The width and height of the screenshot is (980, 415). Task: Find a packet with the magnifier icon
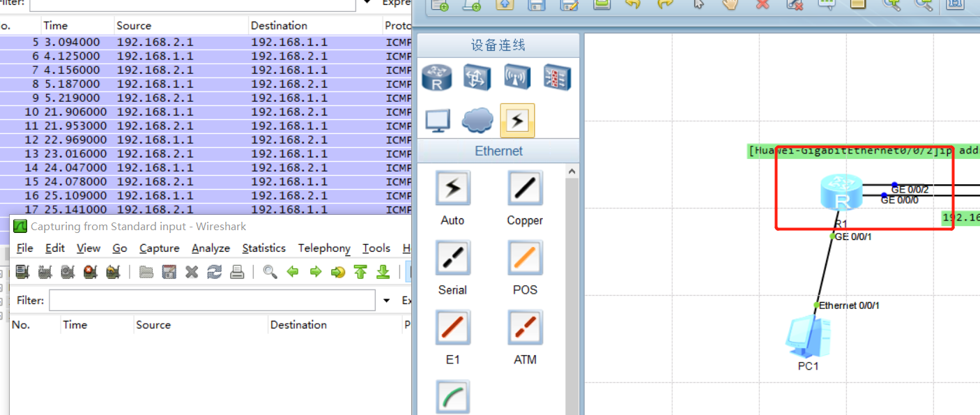[270, 271]
